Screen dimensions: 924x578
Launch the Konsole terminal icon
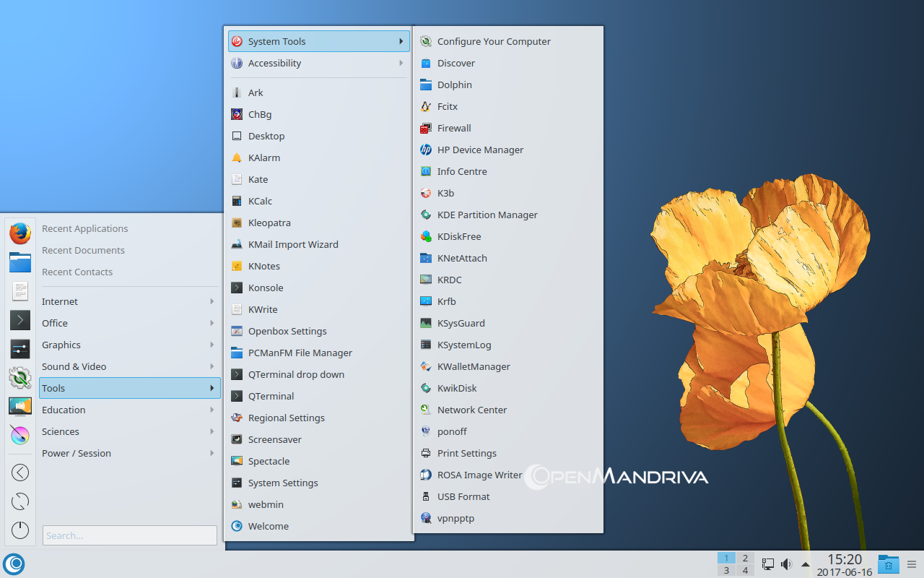point(237,288)
